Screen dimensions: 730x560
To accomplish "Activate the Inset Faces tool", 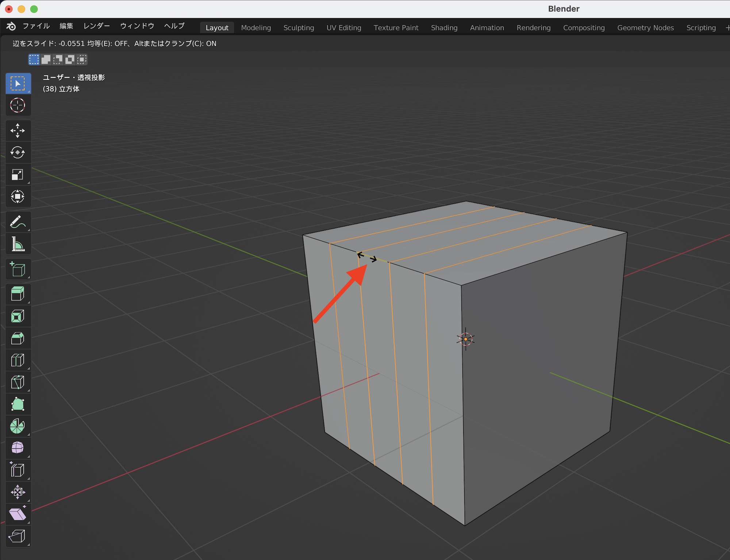I will click(18, 316).
